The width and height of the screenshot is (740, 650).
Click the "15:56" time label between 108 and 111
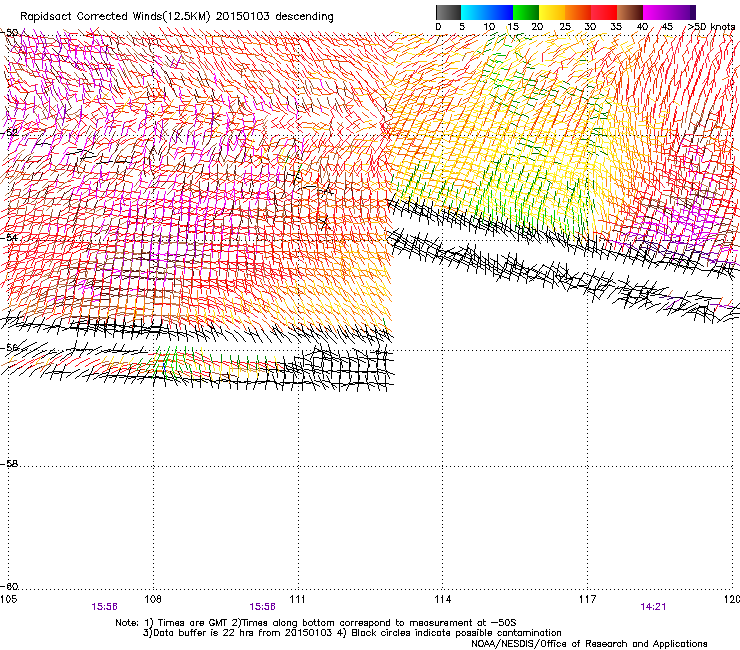click(262, 607)
